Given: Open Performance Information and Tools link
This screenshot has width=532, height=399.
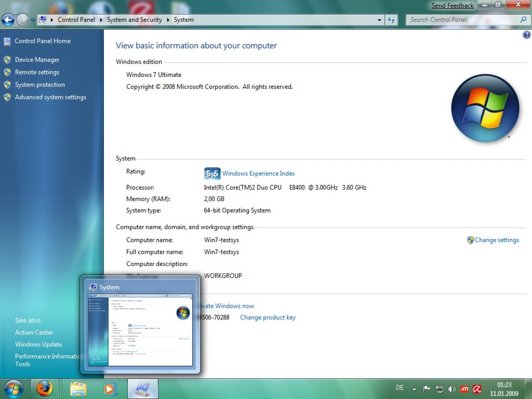Looking at the screenshot, I should point(47,360).
